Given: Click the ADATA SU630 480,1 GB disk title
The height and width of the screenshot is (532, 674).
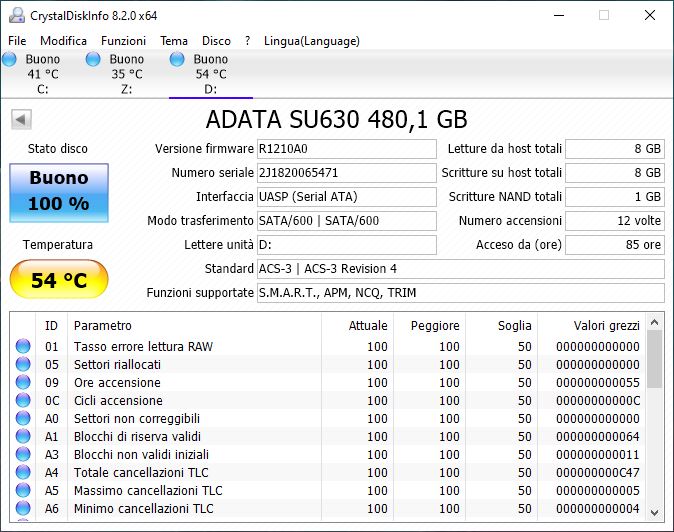Looking at the screenshot, I should click(337, 119).
